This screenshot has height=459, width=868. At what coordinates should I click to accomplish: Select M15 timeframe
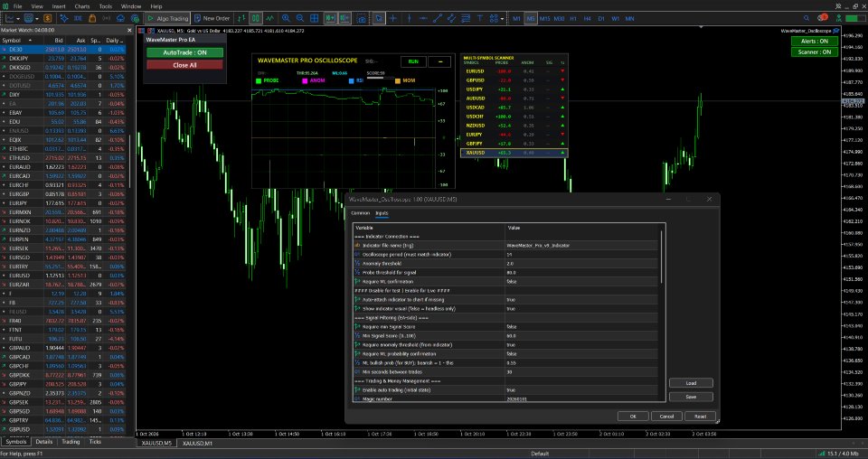pyautogui.click(x=544, y=18)
